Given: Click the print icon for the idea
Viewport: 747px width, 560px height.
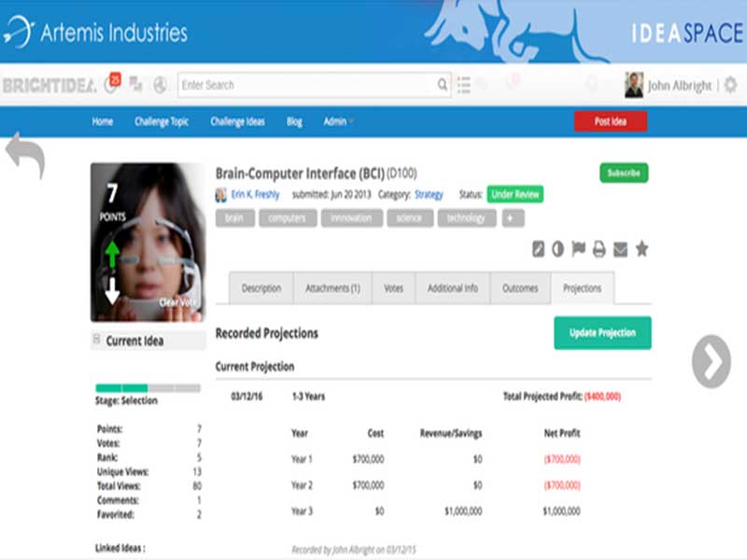Looking at the screenshot, I should tap(599, 249).
